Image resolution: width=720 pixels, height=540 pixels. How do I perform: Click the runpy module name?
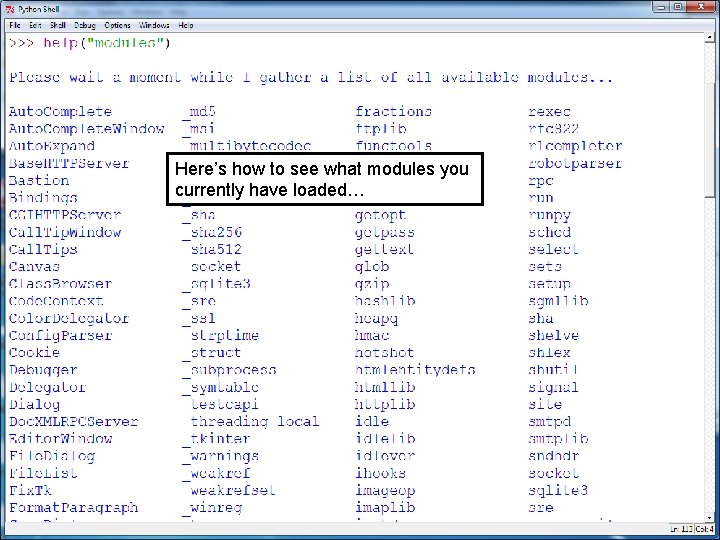click(549, 215)
